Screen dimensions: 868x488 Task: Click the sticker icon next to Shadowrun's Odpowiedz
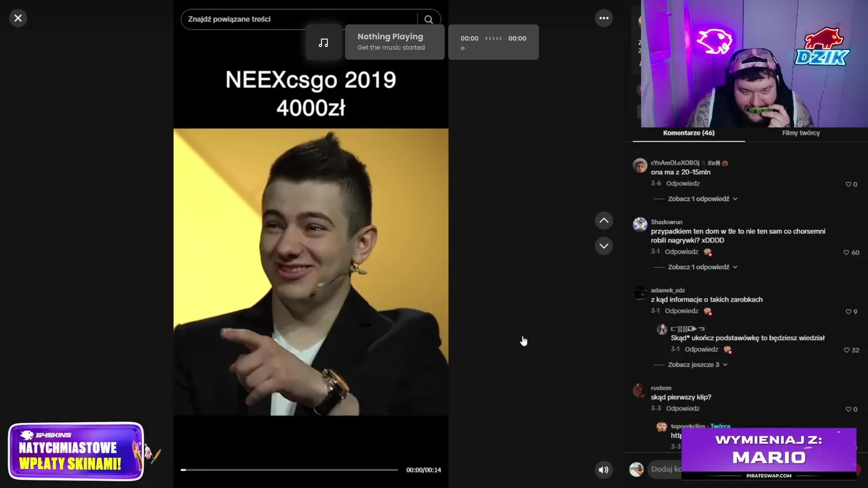[708, 252]
